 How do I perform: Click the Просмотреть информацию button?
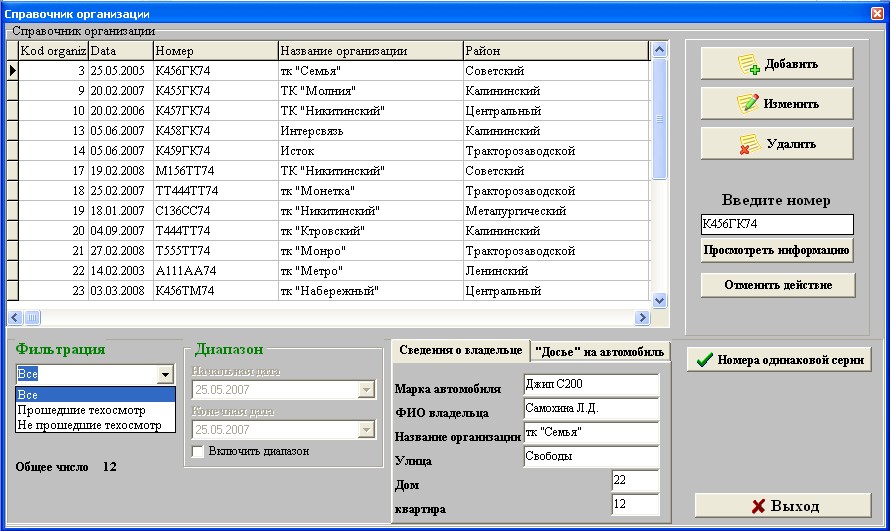(777, 250)
